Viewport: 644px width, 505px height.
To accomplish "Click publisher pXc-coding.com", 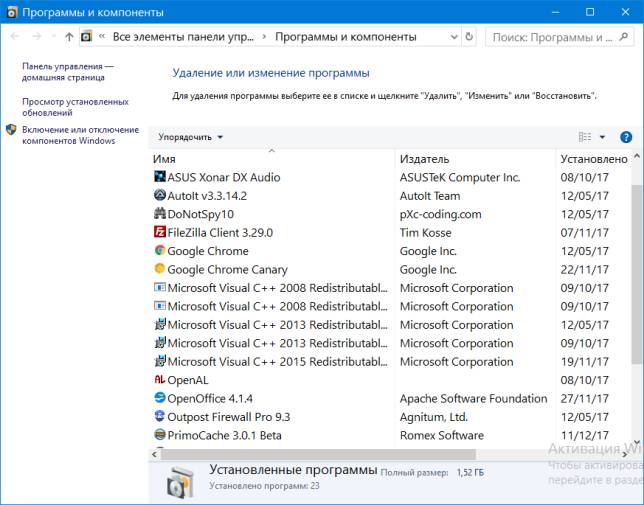I will [440, 214].
